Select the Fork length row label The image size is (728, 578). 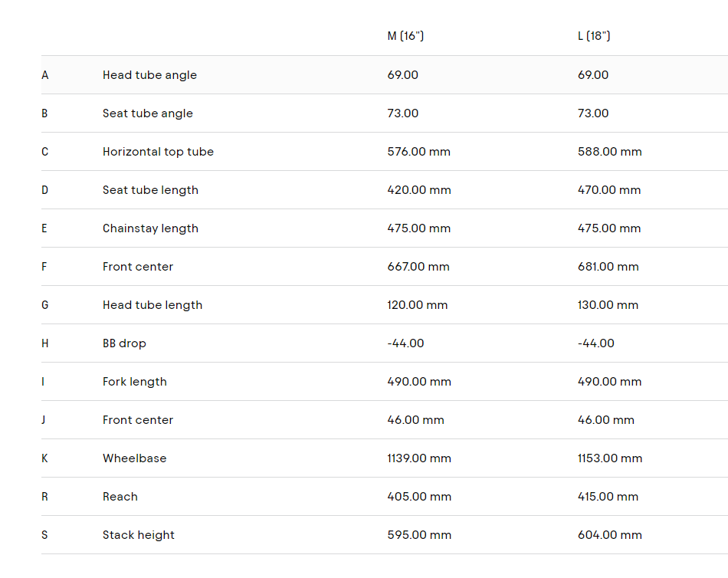pyautogui.click(x=135, y=382)
